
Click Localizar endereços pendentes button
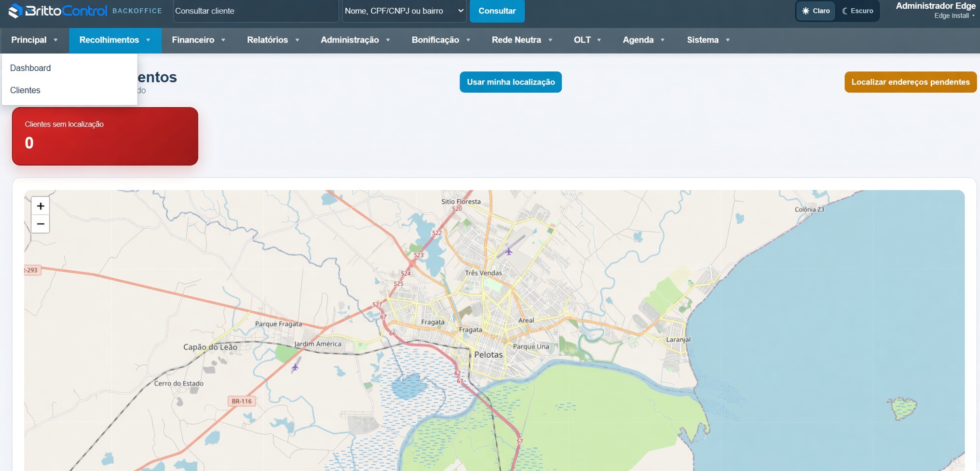tap(911, 82)
